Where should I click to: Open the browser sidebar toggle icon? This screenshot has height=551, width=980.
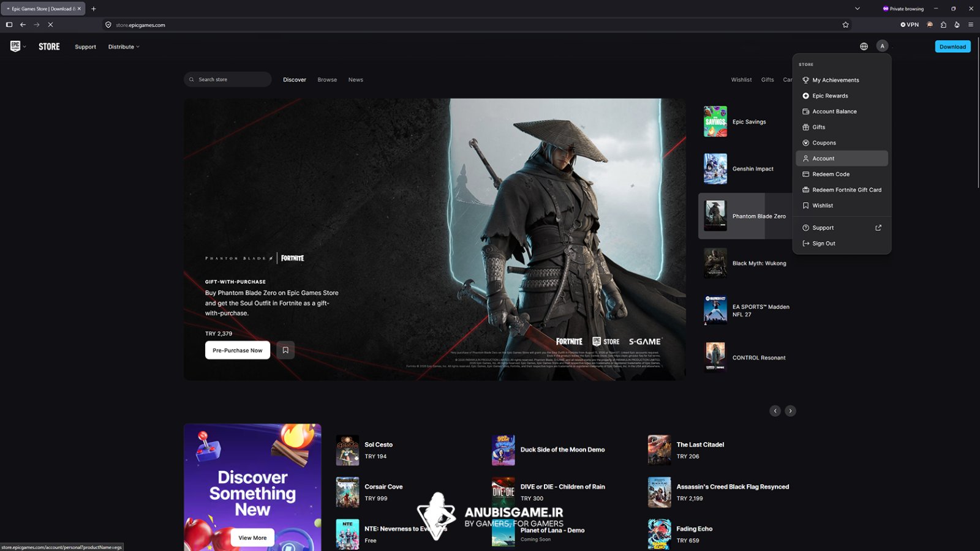(x=9, y=25)
